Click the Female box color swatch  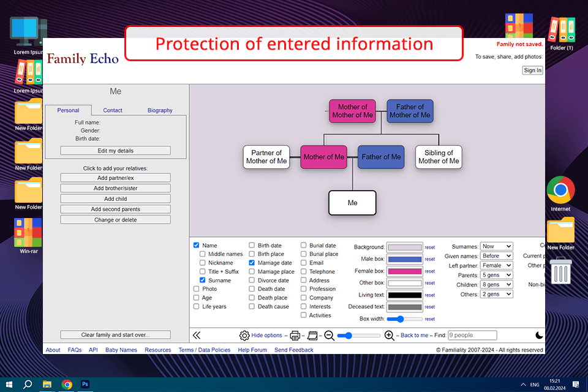(405, 271)
